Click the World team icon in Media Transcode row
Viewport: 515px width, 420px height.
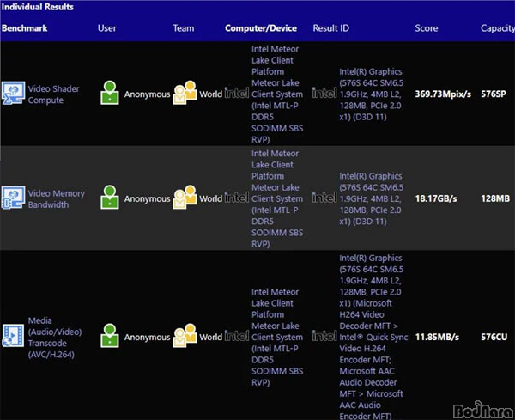tap(185, 336)
